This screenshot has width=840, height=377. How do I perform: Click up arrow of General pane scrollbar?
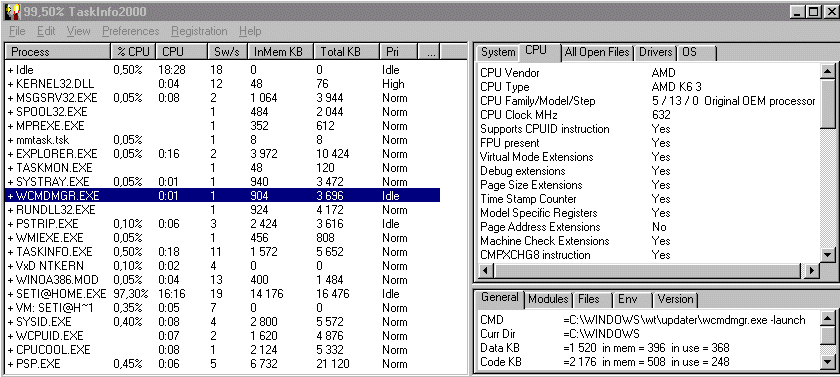click(x=828, y=319)
